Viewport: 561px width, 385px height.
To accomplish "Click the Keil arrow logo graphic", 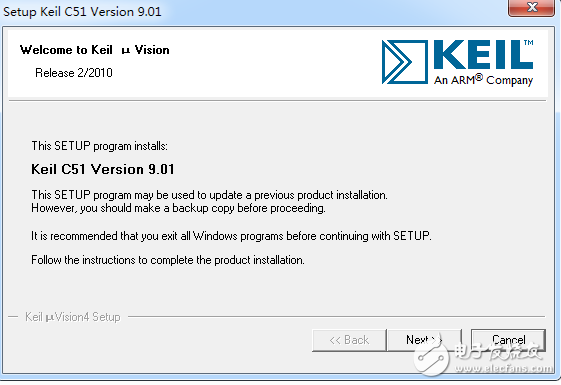I will point(405,62).
